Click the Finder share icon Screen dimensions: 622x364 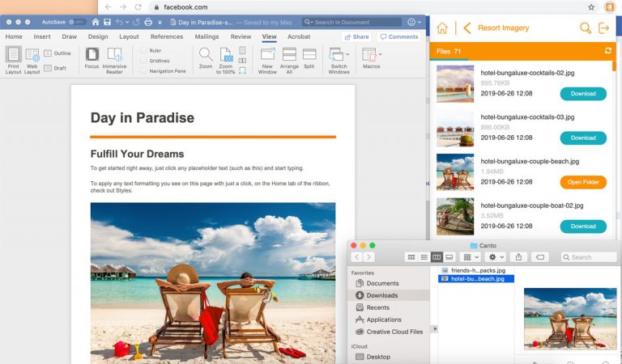[x=519, y=257]
